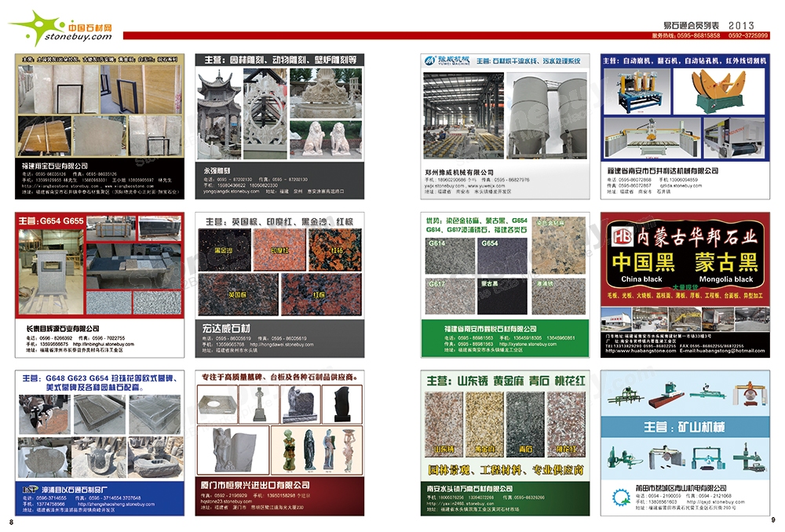The height and width of the screenshot is (532, 785).
Task: Select the 蒙古黑 black sample in green ad
Action: (502, 297)
